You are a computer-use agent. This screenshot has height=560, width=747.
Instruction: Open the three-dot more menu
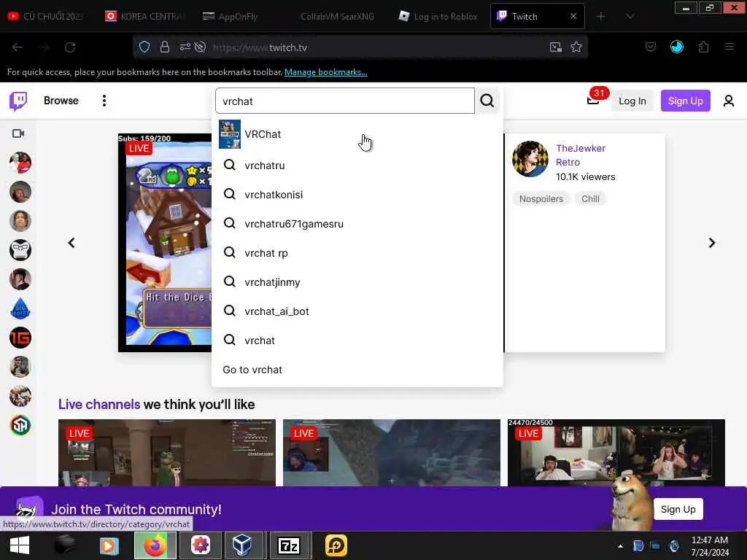point(104,101)
